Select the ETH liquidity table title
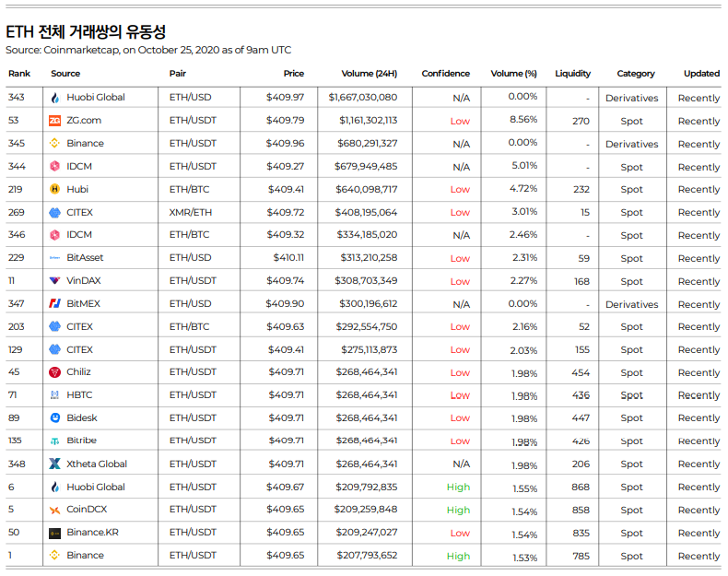 tap(86, 31)
